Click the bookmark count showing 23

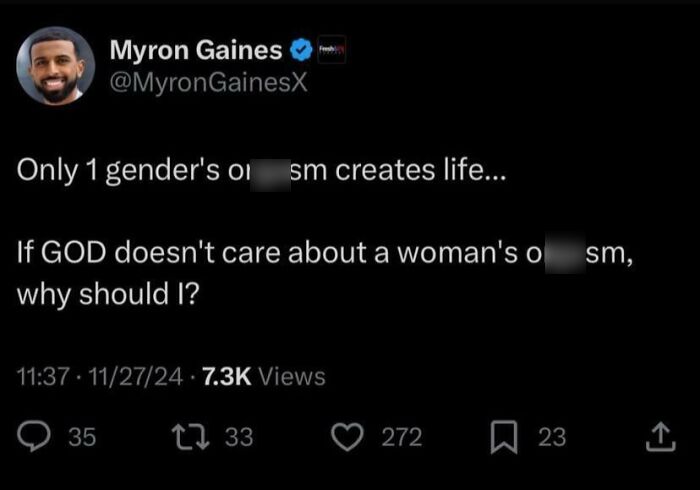pyautogui.click(x=552, y=437)
